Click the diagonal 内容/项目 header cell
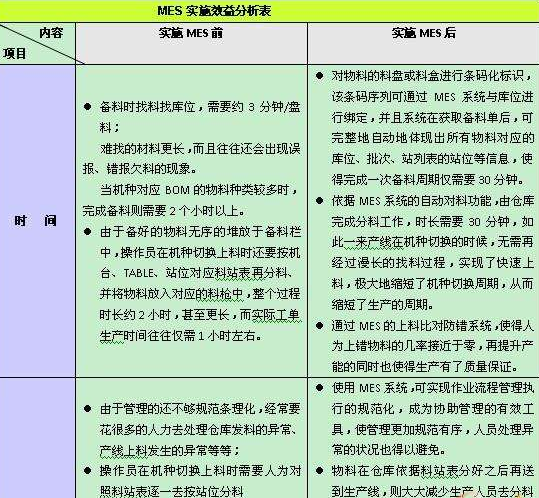 [x=37, y=43]
